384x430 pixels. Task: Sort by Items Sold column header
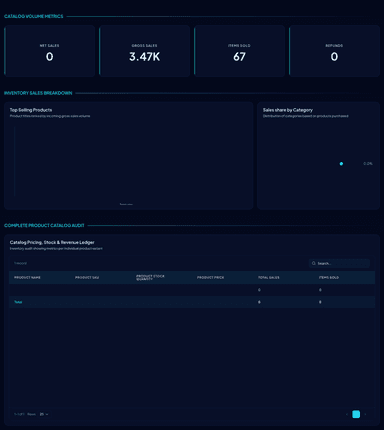tap(329, 277)
